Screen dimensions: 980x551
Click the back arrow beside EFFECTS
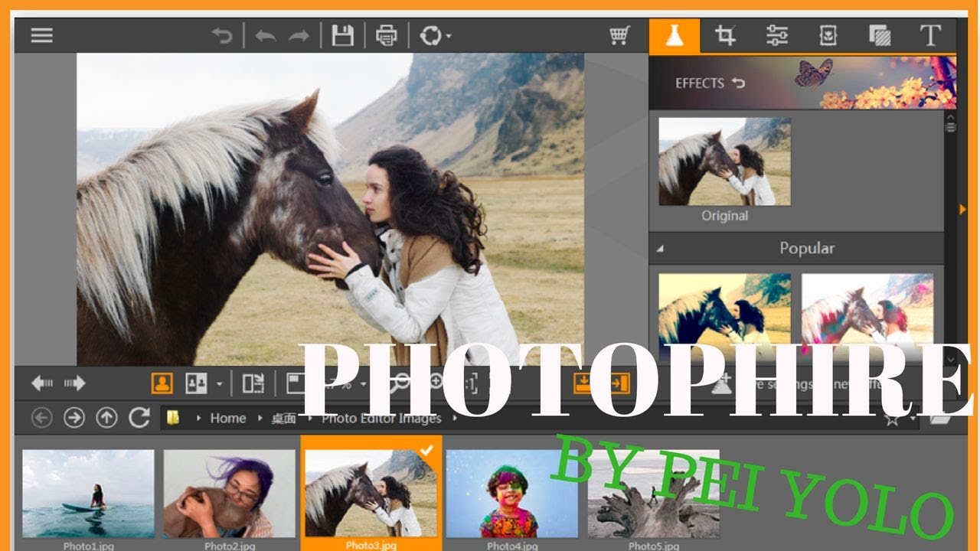coord(738,83)
